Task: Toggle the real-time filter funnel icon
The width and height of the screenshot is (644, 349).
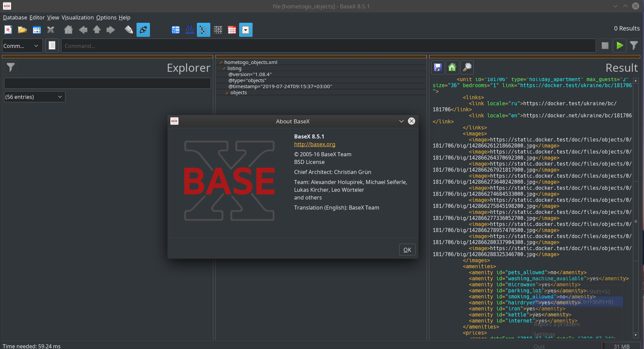Action: point(634,46)
